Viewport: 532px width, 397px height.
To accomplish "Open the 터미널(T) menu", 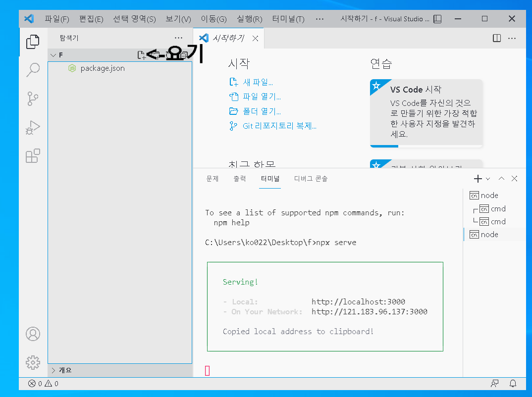I will 288,19.
